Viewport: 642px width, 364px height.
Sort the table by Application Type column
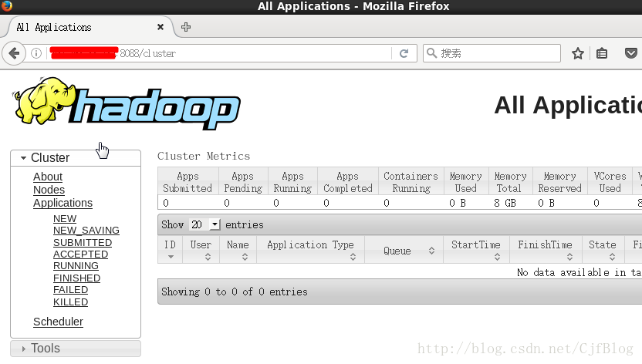[x=310, y=250]
